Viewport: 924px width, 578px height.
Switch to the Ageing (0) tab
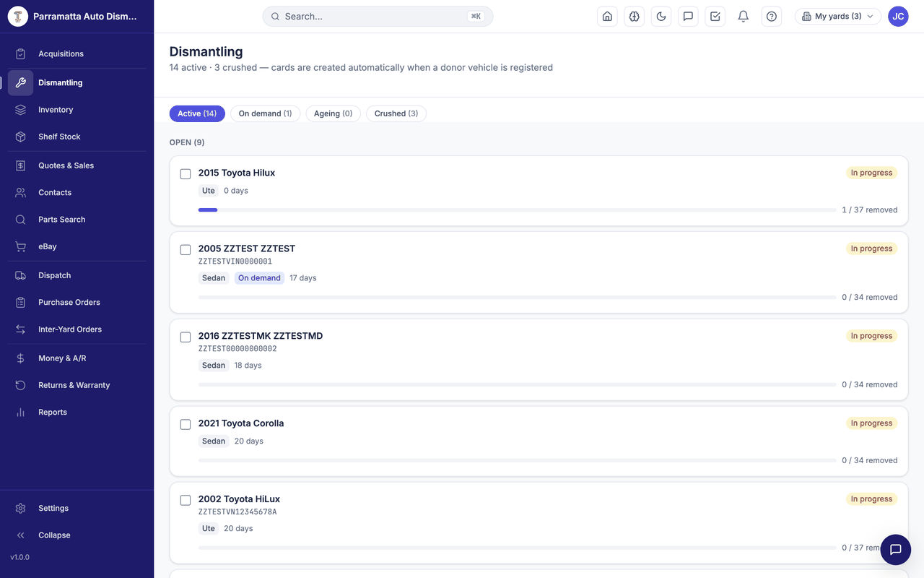(333, 113)
